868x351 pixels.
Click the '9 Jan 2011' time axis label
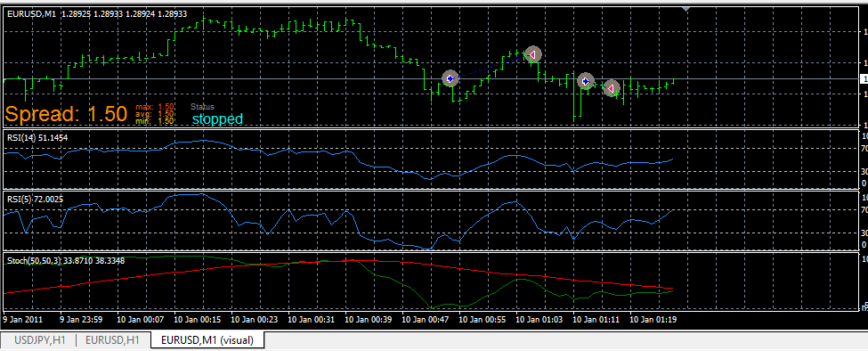coord(22,320)
